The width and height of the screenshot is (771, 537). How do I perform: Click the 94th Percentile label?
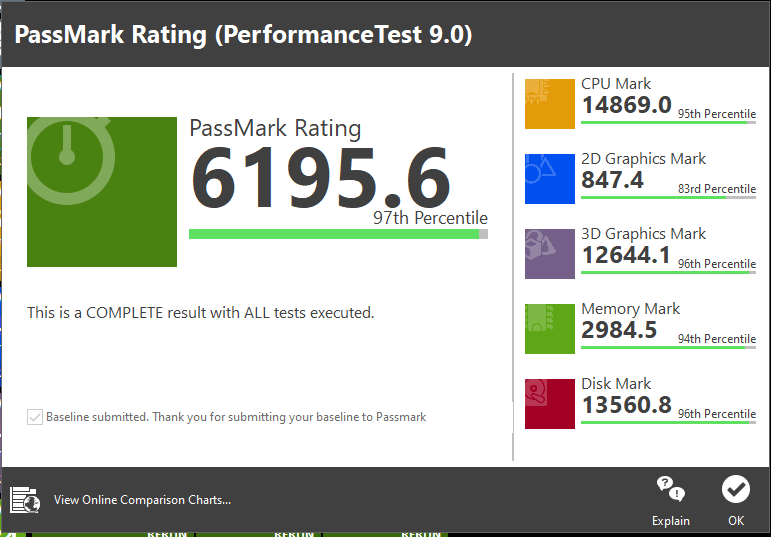pyautogui.click(x=717, y=339)
